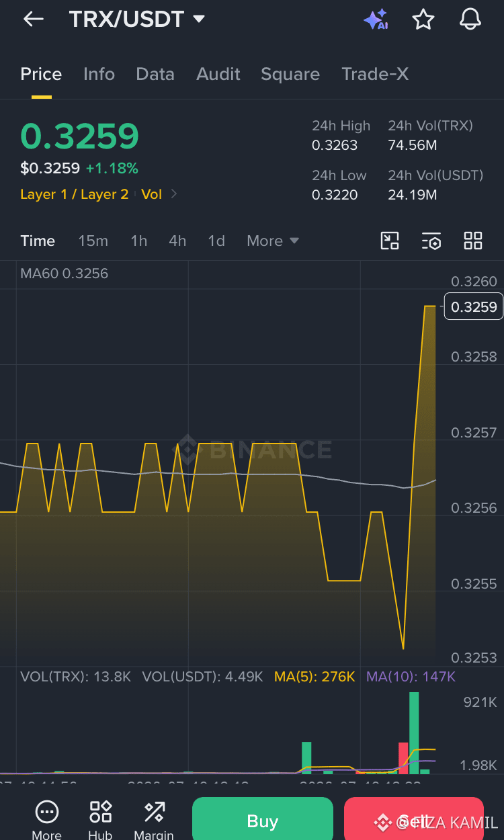Tap the 24h Vol(USDT) value 24.19M
The width and height of the screenshot is (504, 840).
413,195
